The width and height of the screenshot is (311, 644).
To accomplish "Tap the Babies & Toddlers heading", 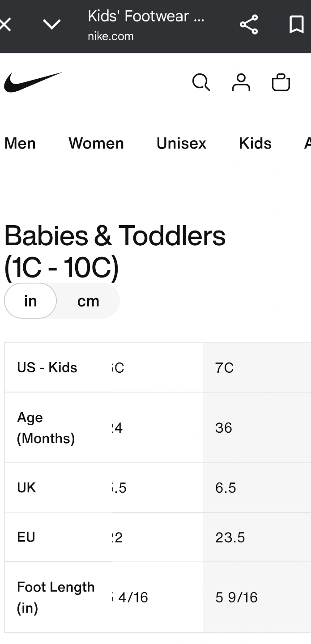I will [x=115, y=252].
